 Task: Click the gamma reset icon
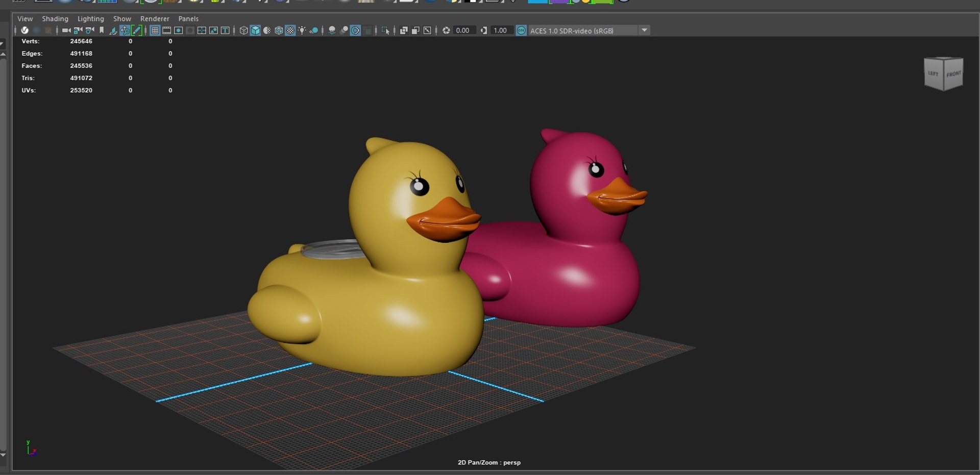pos(483,31)
